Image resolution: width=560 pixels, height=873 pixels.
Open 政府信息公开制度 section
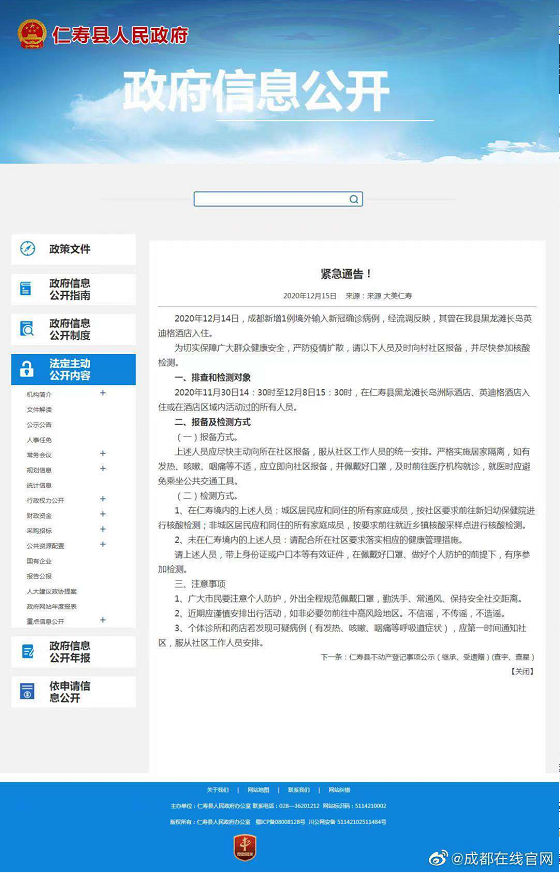73,329
